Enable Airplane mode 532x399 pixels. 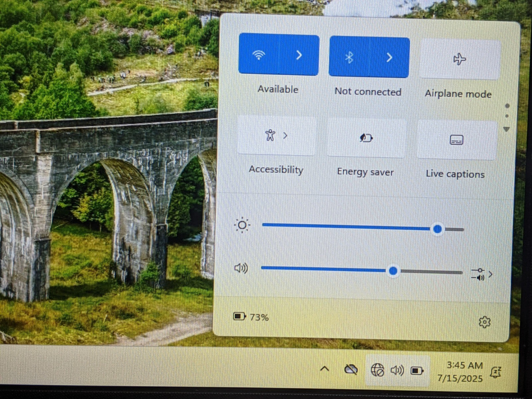click(460, 60)
